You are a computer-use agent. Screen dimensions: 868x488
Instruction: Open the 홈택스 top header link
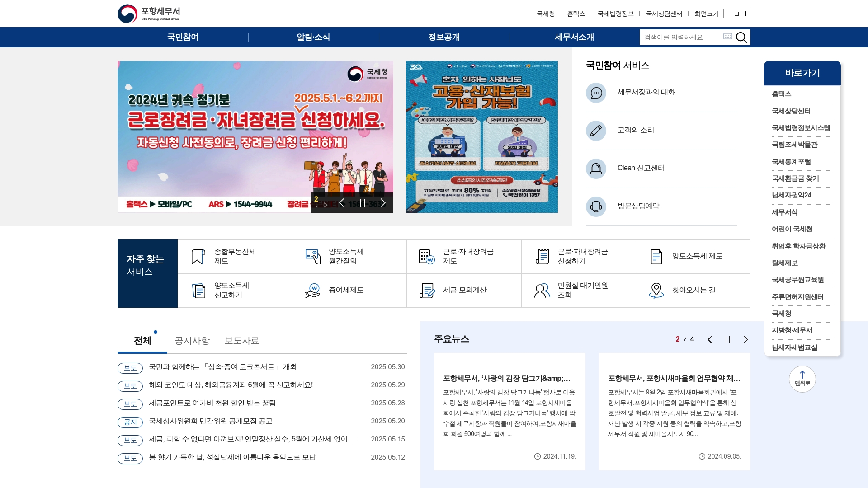tap(576, 14)
